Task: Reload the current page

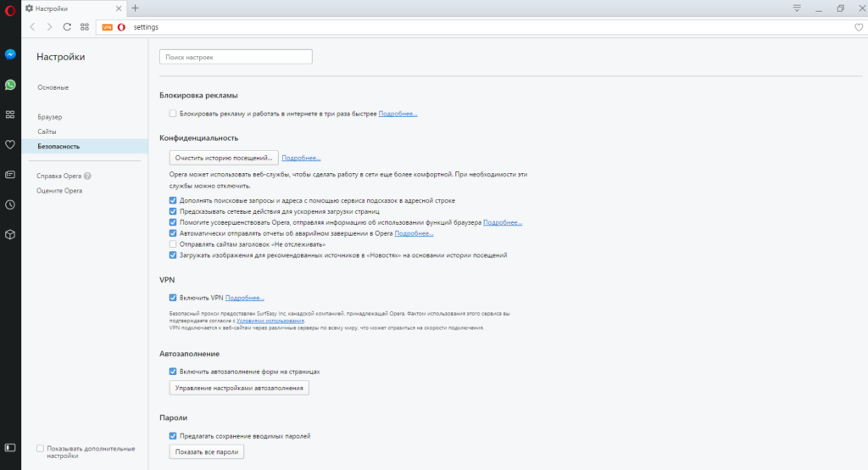Action: [67, 27]
